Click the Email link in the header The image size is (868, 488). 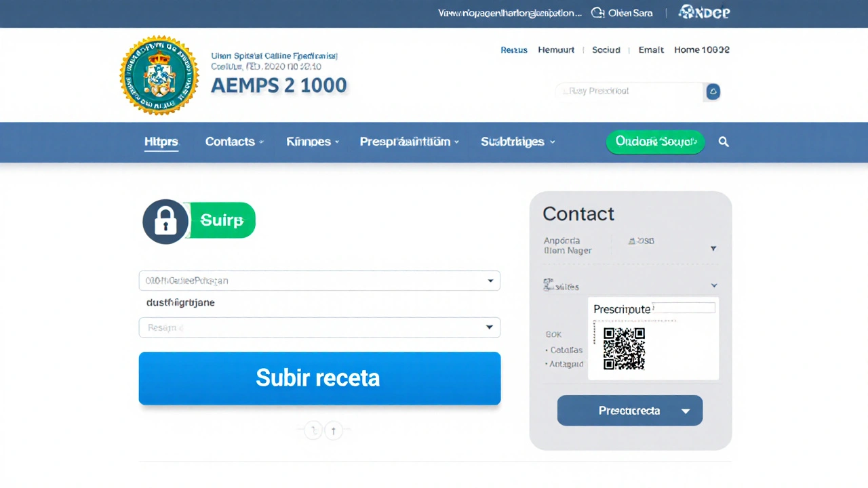coord(651,50)
